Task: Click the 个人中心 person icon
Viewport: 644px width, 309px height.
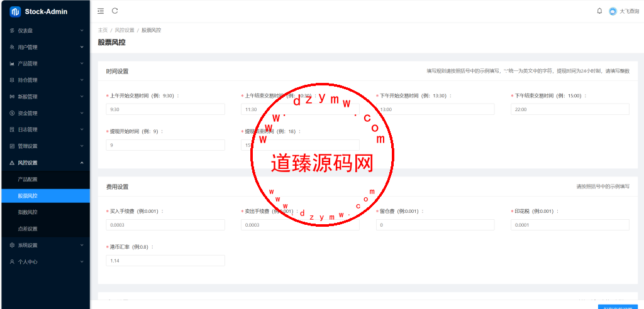Action: (12, 262)
